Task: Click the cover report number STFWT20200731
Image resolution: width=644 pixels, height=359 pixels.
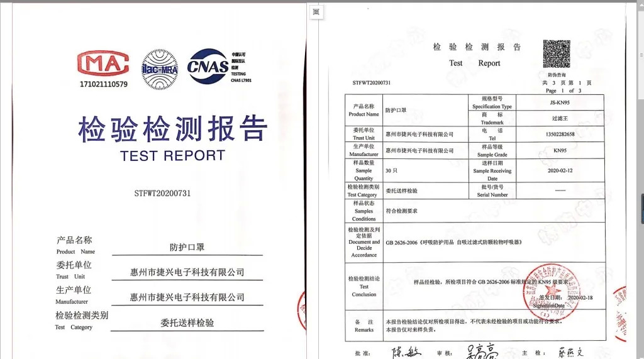Action: coord(163,194)
